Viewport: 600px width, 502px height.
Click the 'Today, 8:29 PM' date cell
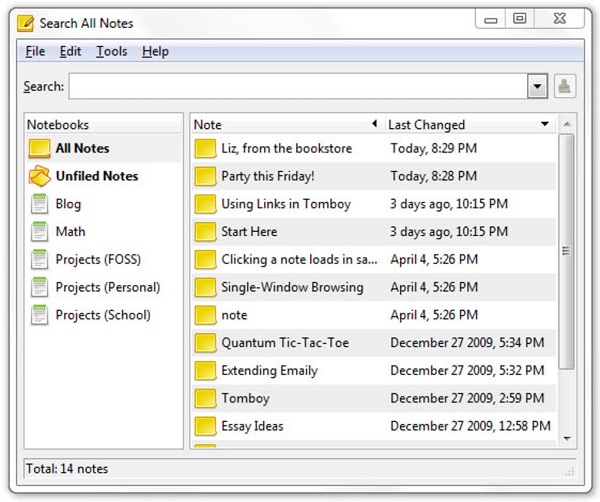click(434, 148)
